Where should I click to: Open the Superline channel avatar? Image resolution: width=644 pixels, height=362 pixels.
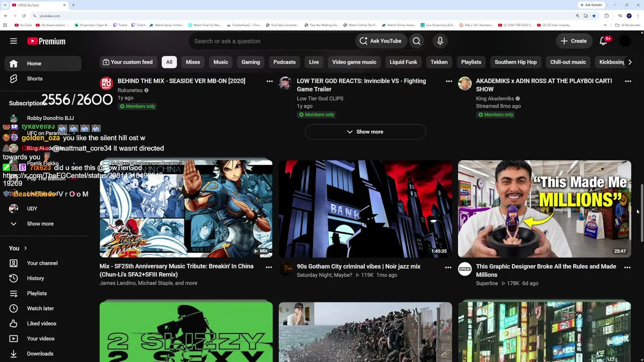click(x=465, y=268)
